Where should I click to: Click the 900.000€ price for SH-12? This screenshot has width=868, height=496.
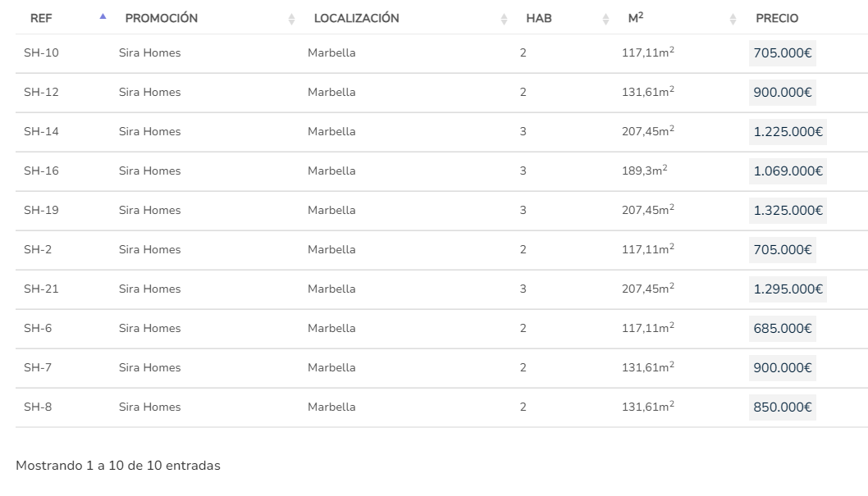[782, 93]
